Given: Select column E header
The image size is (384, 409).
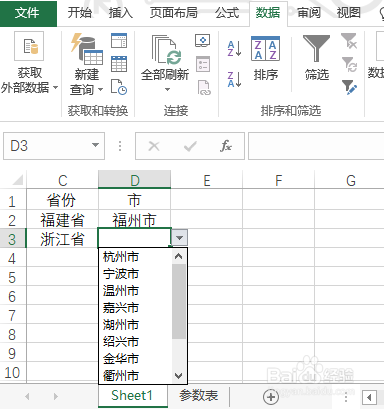Looking at the screenshot, I should (207, 180).
